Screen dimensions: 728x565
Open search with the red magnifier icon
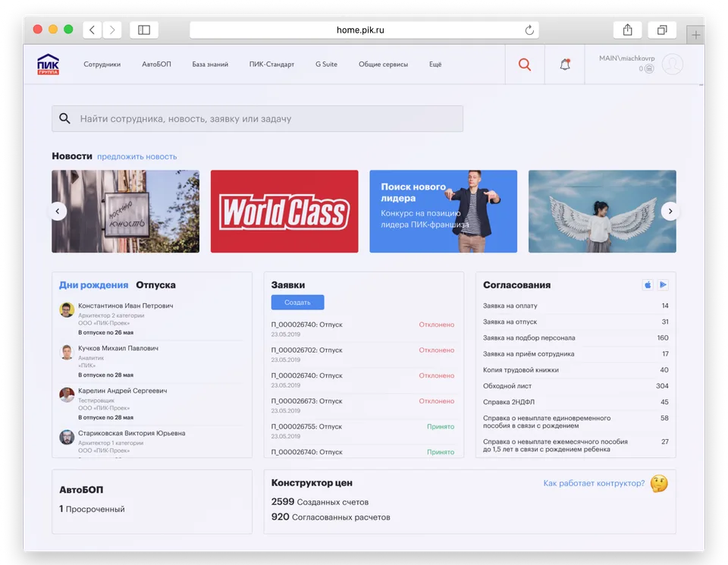click(x=525, y=64)
